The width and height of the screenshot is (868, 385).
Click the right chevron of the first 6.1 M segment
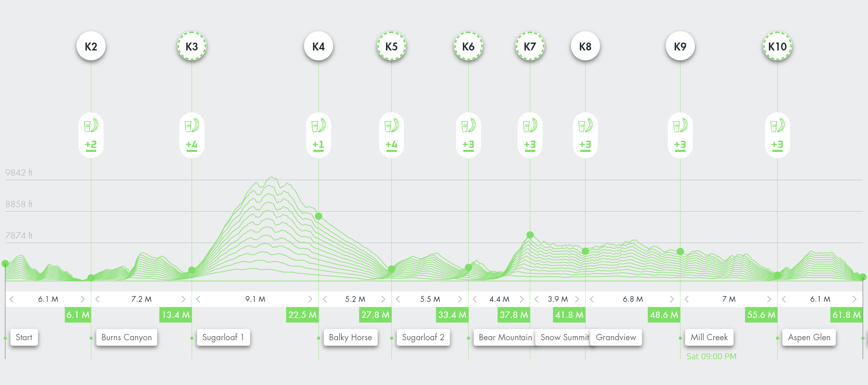point(83,299)
